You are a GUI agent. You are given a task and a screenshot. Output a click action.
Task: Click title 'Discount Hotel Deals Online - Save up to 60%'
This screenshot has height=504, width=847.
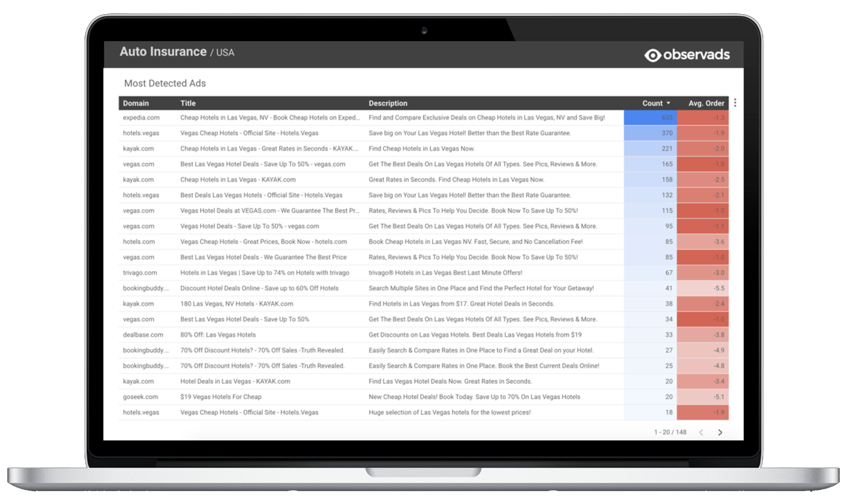(x=259, y=288)
